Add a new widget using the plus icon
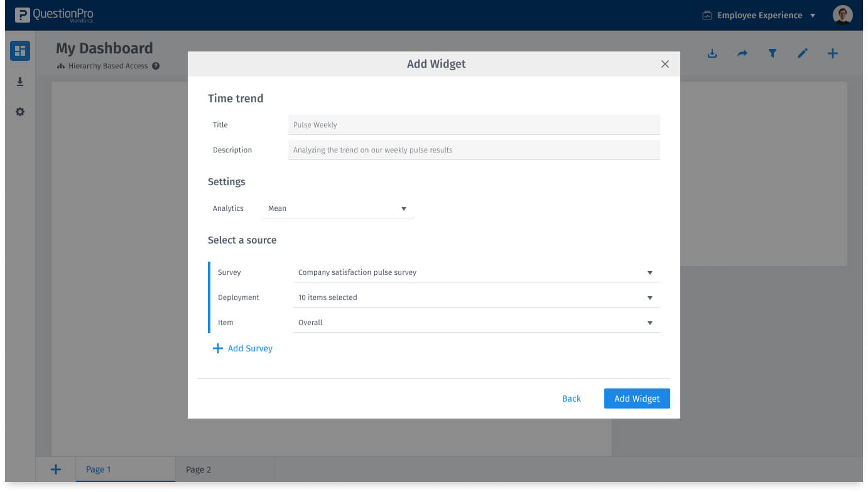 coord(832,53)
